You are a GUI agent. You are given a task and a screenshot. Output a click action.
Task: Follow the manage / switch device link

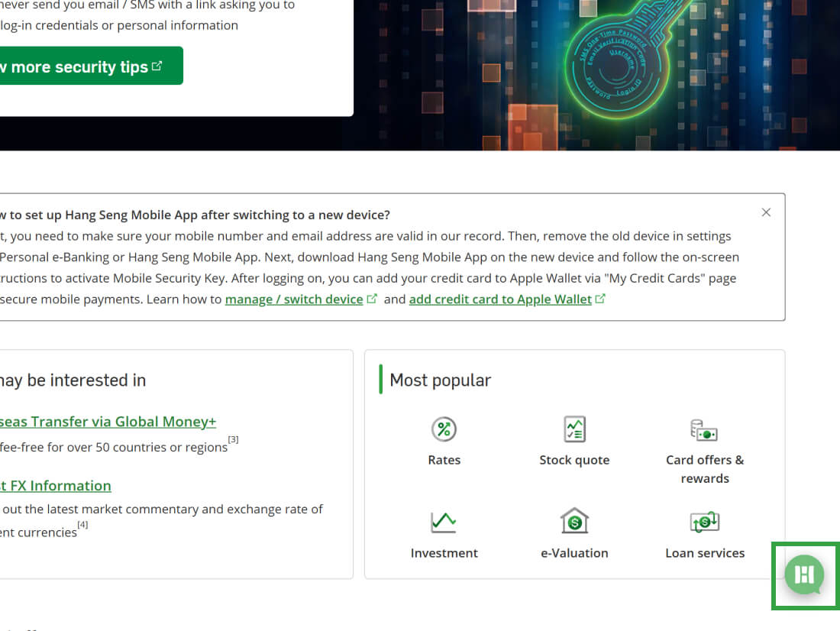[x=294, y=299]
